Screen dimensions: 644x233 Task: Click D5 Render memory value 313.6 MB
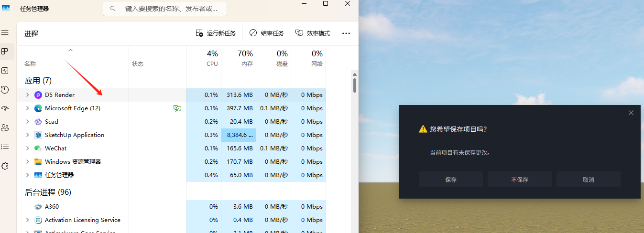240,95
